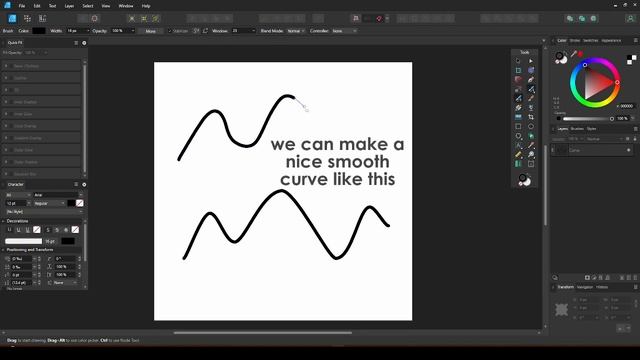This screenshot has height=360, width=640.
Task: Switch to the Navigator tab
Action: click(585, 287)
